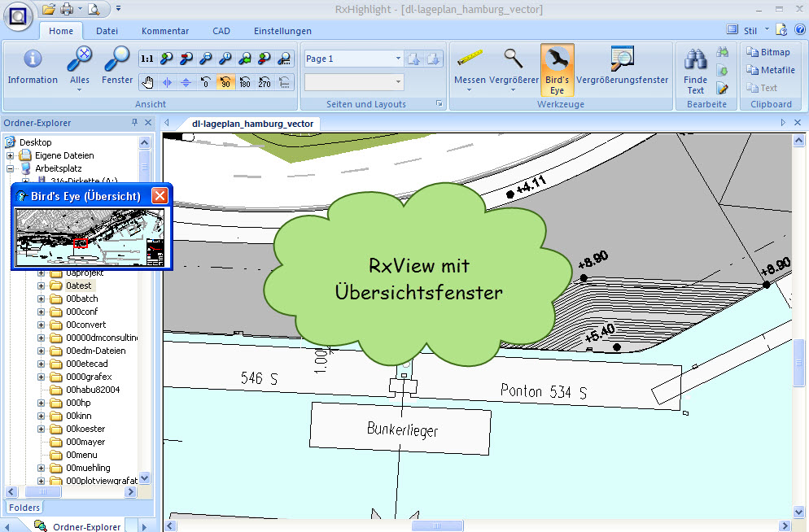
Task: Switch to the Kommentar ribbon tab
Action: (165, 31)
